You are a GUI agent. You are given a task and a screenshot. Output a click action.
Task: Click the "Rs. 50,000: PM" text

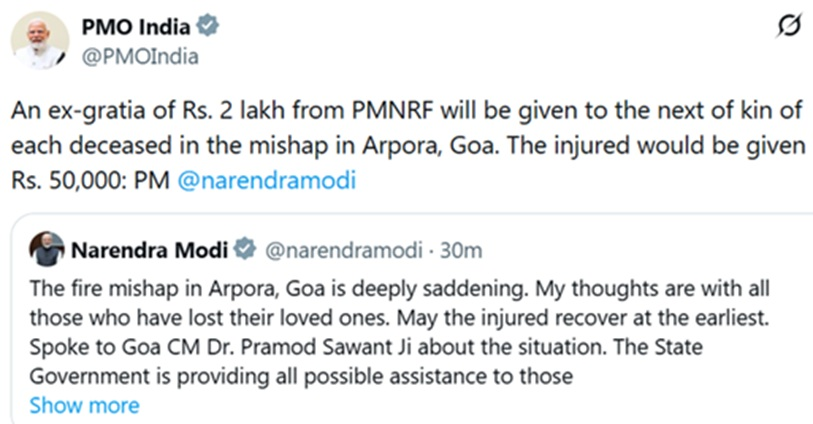coord(92,182)
